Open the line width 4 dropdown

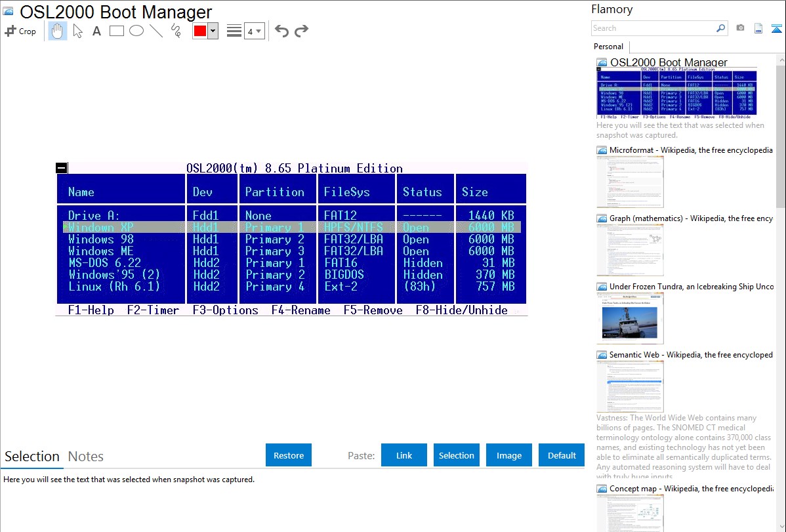[x=254, y=31]
